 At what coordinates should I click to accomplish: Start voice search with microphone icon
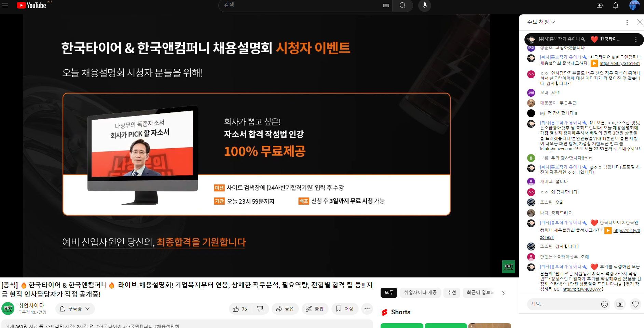click(x=424, y=5)
